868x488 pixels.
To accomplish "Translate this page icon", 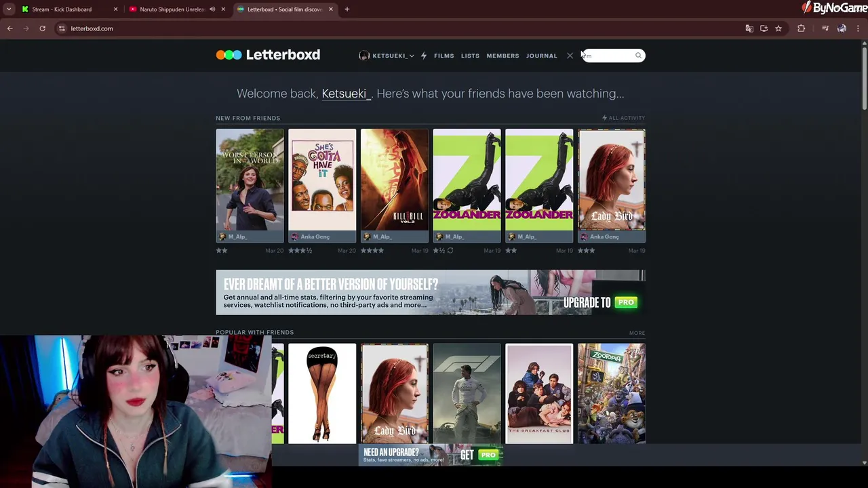I will [x=749, y=28].
